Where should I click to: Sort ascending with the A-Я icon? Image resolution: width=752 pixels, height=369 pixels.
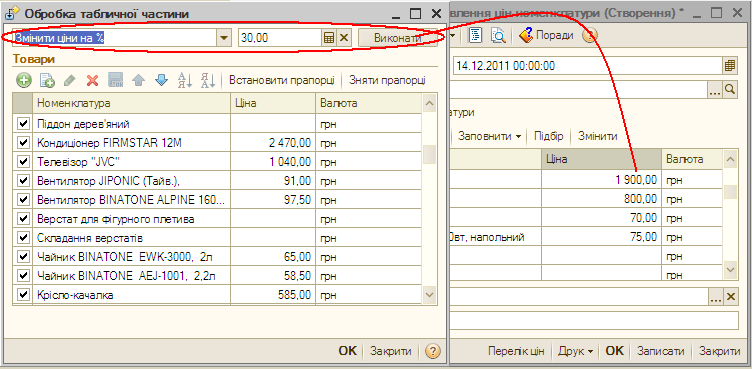(185, 80)
